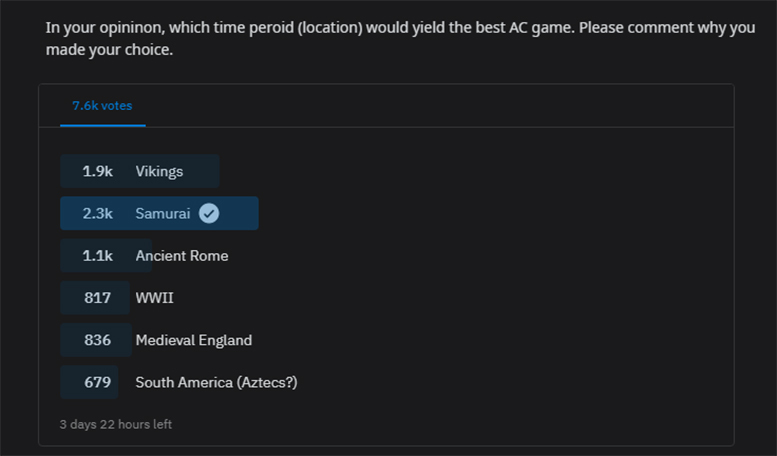Click the 3 days 22 hours left text
The image size is (777, 456).
pyautogui.click(x=116, y=424)
